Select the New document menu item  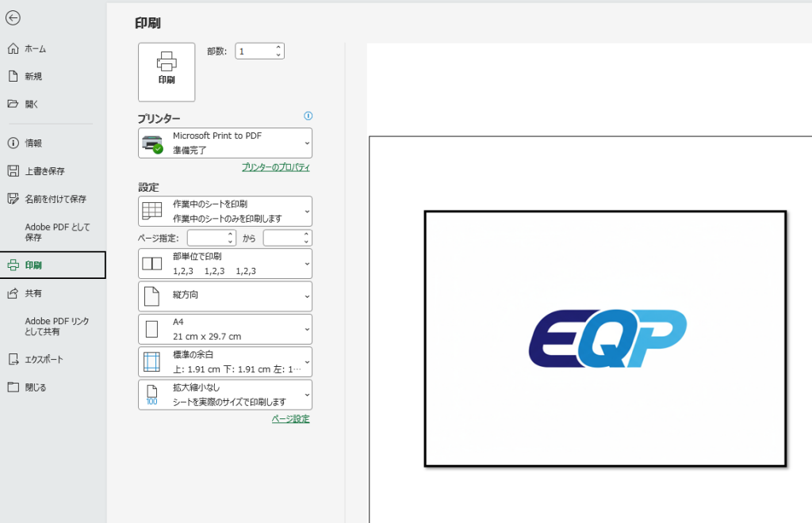pos(33,77)
